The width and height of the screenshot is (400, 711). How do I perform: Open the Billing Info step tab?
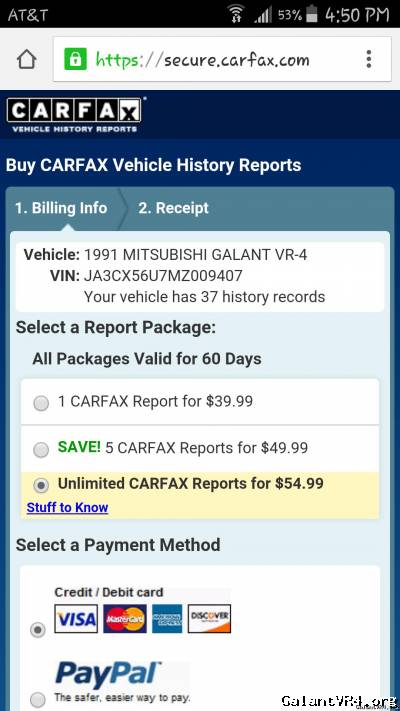tap(61, 208)
